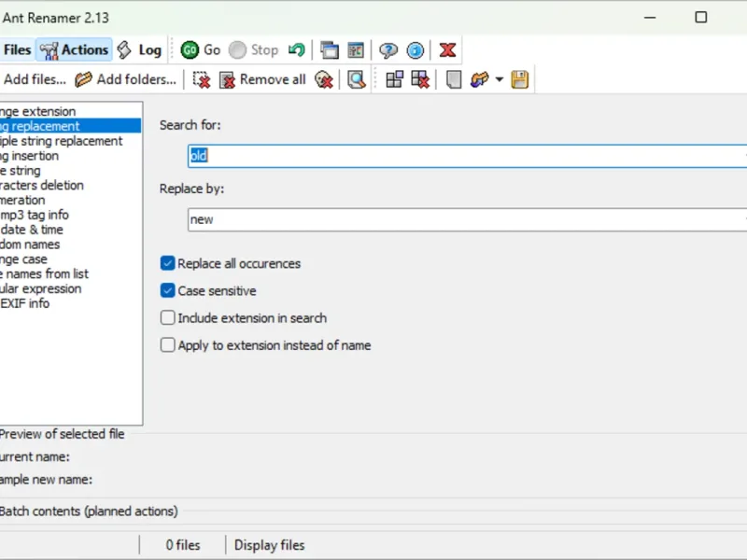Select the highlighted string replacement action
This screenshot has width=747, height=560.
[x=71, y=126]
